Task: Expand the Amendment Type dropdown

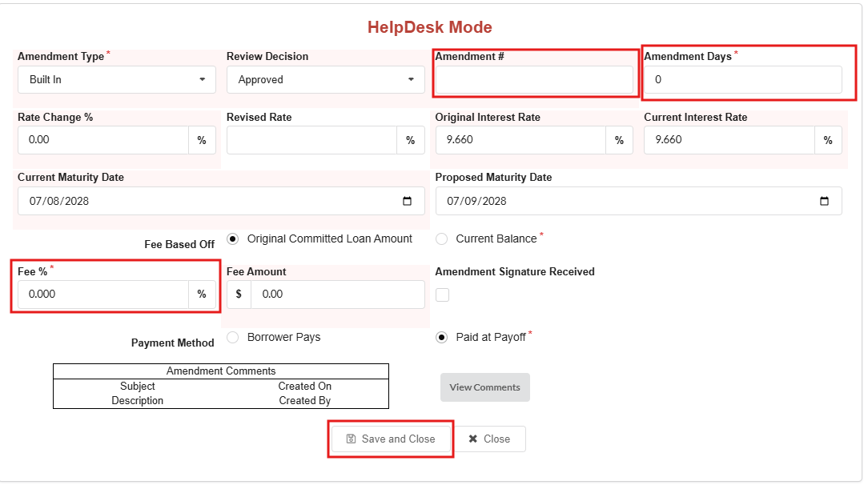Action: point(117,80)
